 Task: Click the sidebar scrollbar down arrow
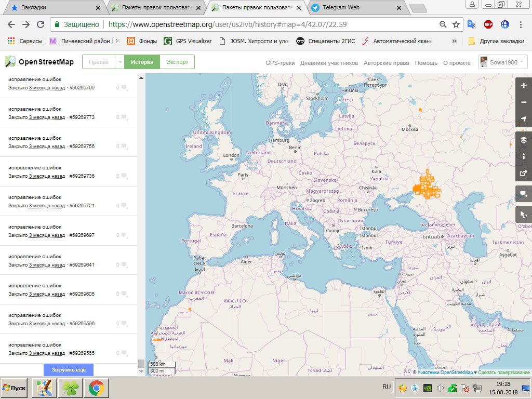pos(141,371)
